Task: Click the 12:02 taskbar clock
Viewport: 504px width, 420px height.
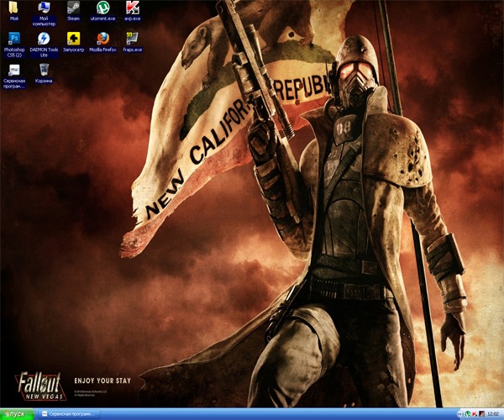Action: 493,414
